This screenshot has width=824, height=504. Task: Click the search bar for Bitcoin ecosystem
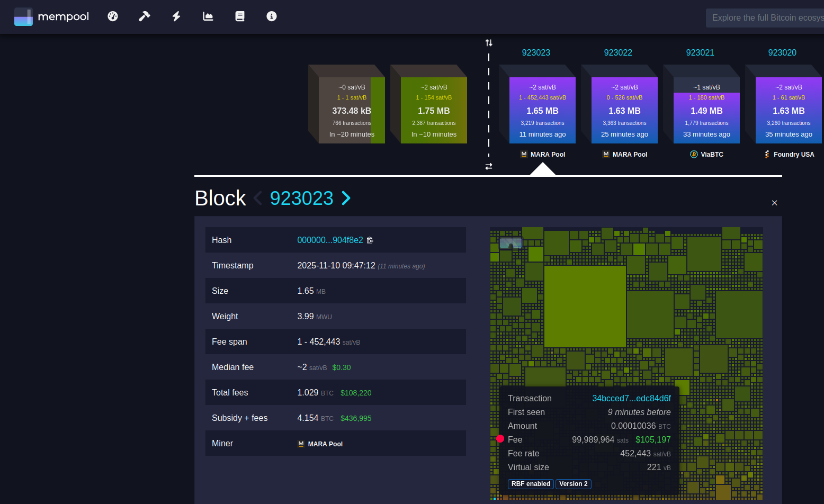(x=766, y=18)
